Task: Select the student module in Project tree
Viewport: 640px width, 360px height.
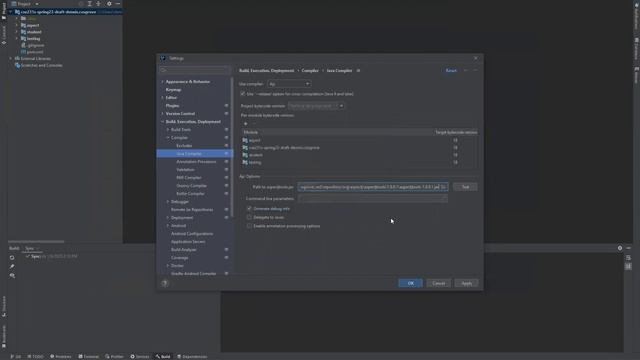Action: click(34, 32)
